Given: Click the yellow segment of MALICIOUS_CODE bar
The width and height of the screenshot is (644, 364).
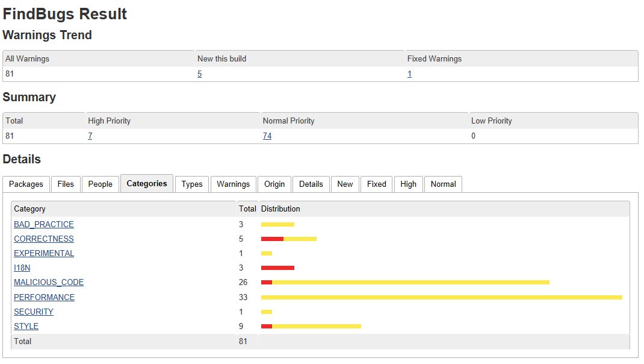Looking at the screenshot, I should click(410, 283).
